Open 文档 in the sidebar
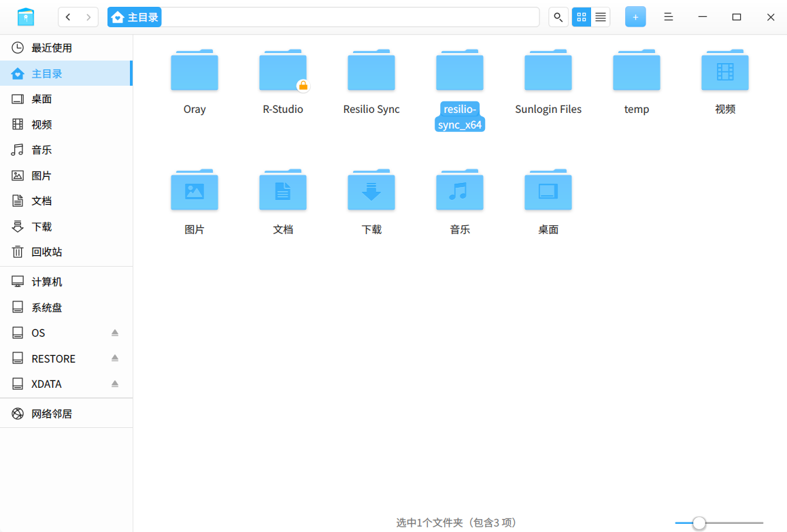This screenshot has height=532, width=787. click(66, 201)
